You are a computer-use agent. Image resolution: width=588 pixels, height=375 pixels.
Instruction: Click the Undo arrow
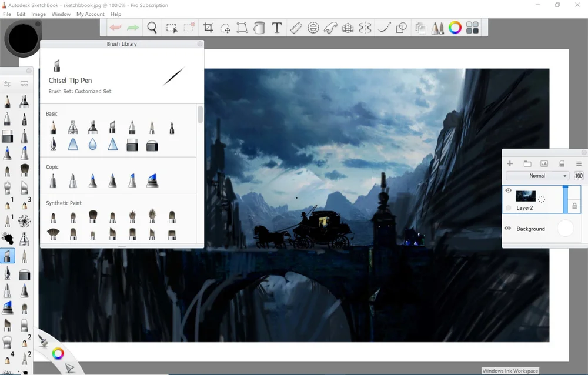(114, 27)
